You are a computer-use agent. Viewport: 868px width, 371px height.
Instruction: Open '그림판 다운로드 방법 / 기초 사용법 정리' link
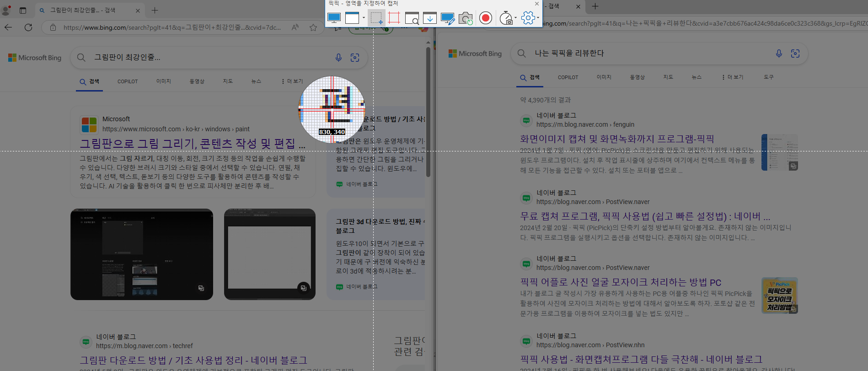point(193,360)
